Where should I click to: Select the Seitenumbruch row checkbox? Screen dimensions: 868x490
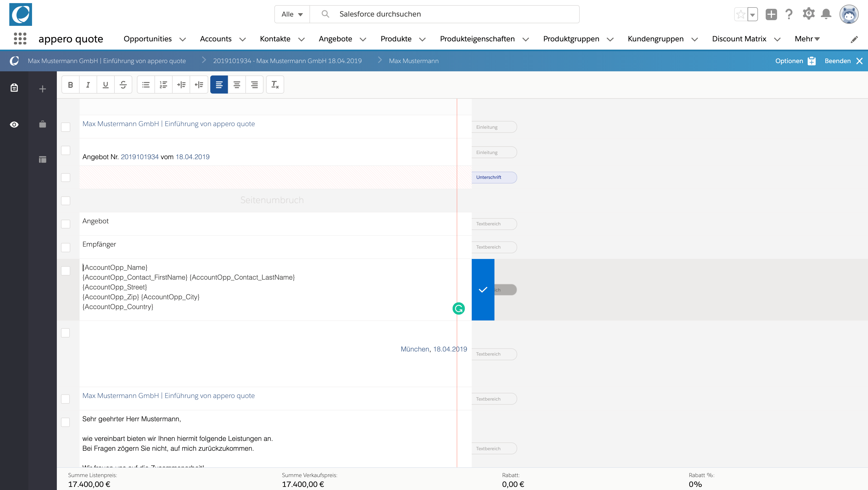tap(65, 201)
